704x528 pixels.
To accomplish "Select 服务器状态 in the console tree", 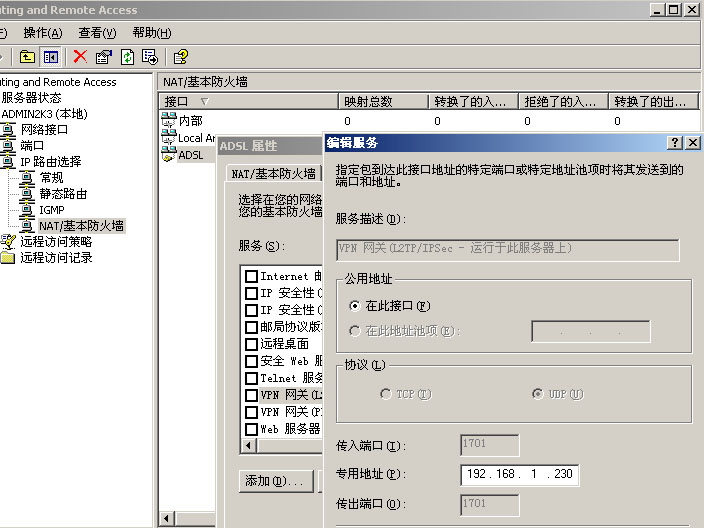I will [x=31, y=98].
